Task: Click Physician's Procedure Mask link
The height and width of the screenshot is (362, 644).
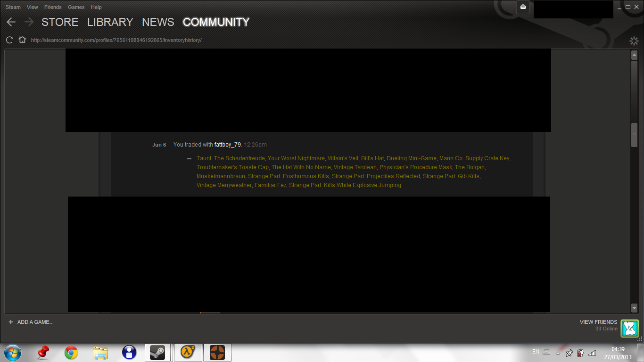Action: [416, 167]
